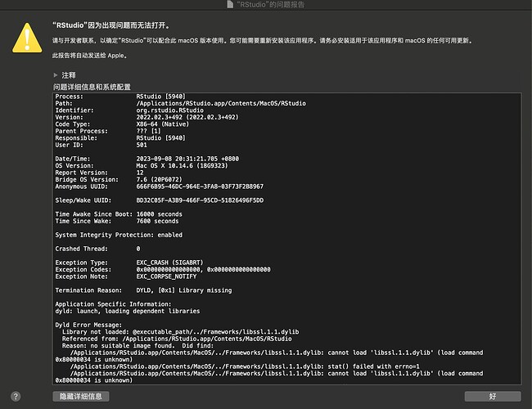The image size is (532, 409).
Task: Click the Library not loaded libssl.1.1.dylib line
Action: point(181,332)
